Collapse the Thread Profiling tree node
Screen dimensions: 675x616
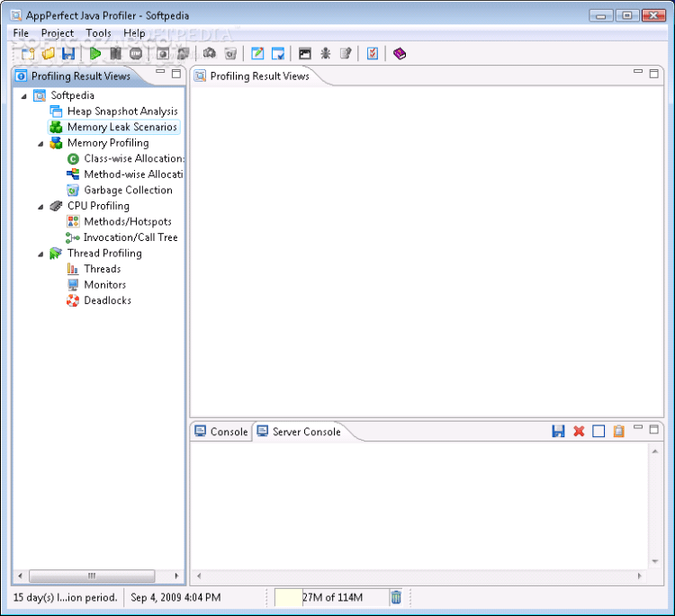pos(40,254)
